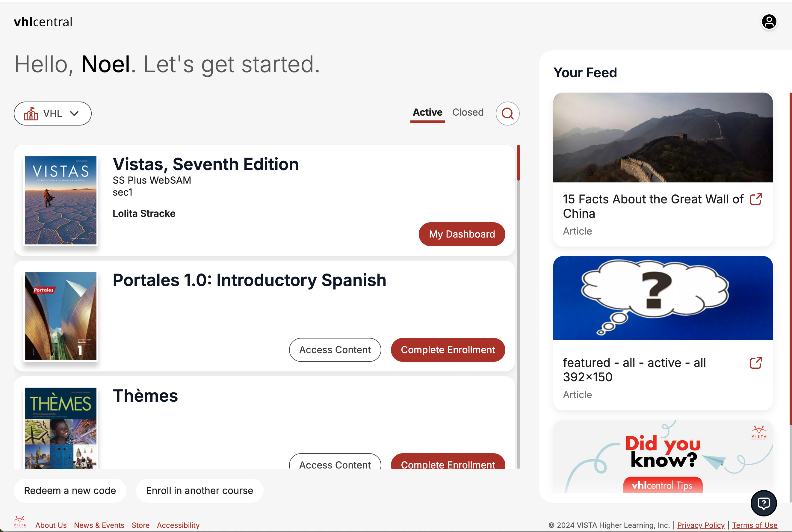Screen dimensions: 792x532
Task: Click the school building icon in VHL selector
Action: point(31,113)
